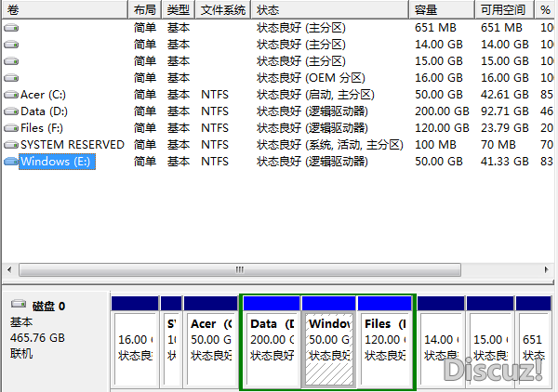
Task: Sort by the 卷 column header
Action: coord(64,9)
